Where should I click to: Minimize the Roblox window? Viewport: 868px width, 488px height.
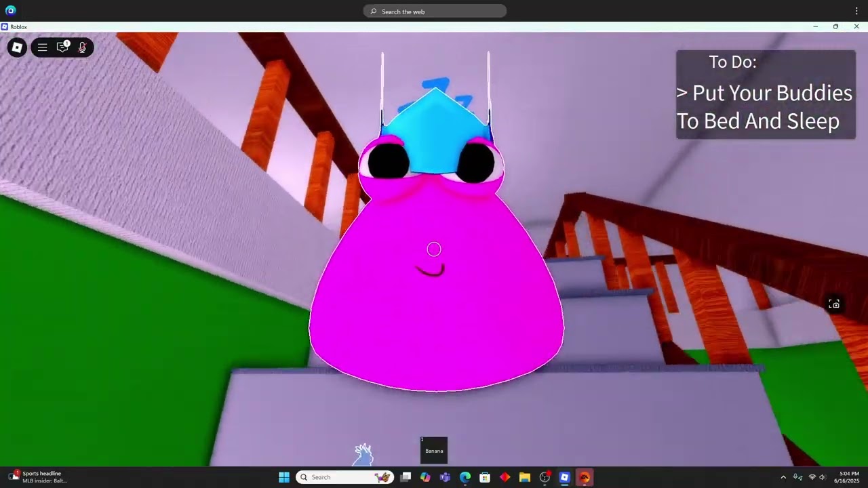tap(815, 26)
